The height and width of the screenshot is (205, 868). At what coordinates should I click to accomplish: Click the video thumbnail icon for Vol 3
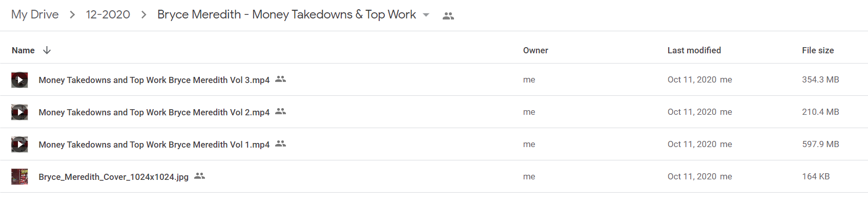(x=19, y=80)
